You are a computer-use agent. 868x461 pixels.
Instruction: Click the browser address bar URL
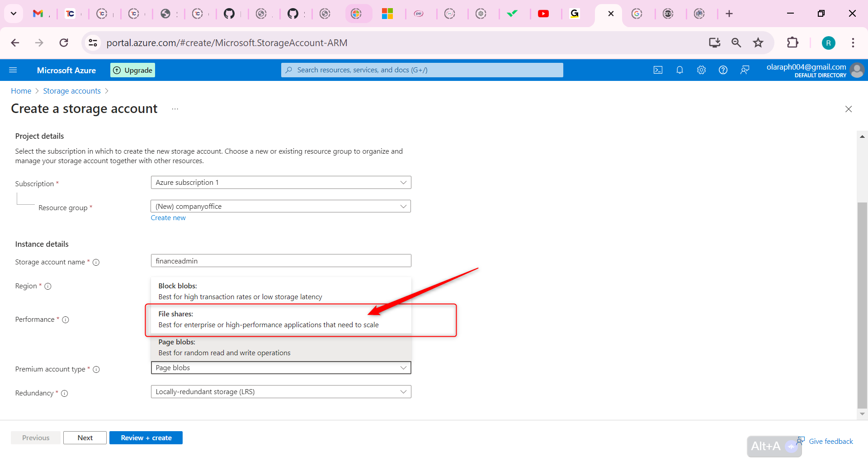tap(227, 43)
